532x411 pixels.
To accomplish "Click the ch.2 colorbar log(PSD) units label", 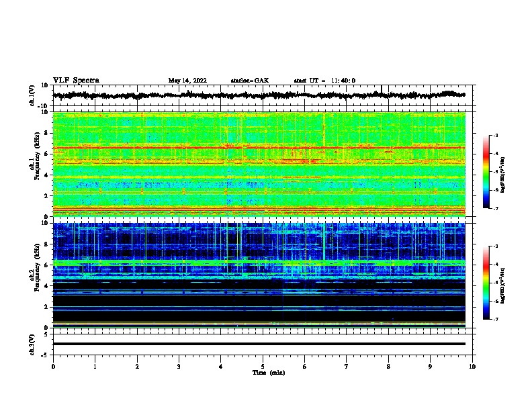I will coord(502,285).
